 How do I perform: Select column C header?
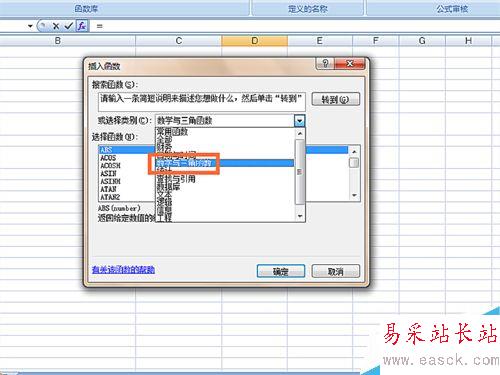[179, 41]
